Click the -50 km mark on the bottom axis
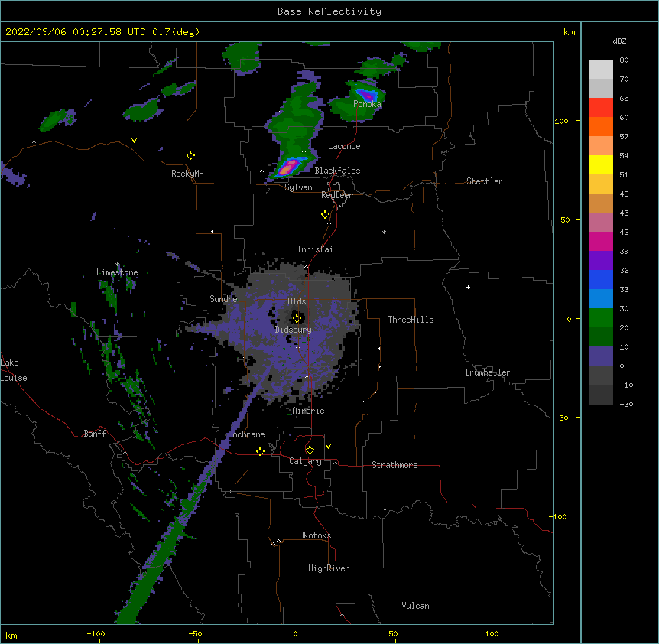659x644 pixels. click(195, 633)
